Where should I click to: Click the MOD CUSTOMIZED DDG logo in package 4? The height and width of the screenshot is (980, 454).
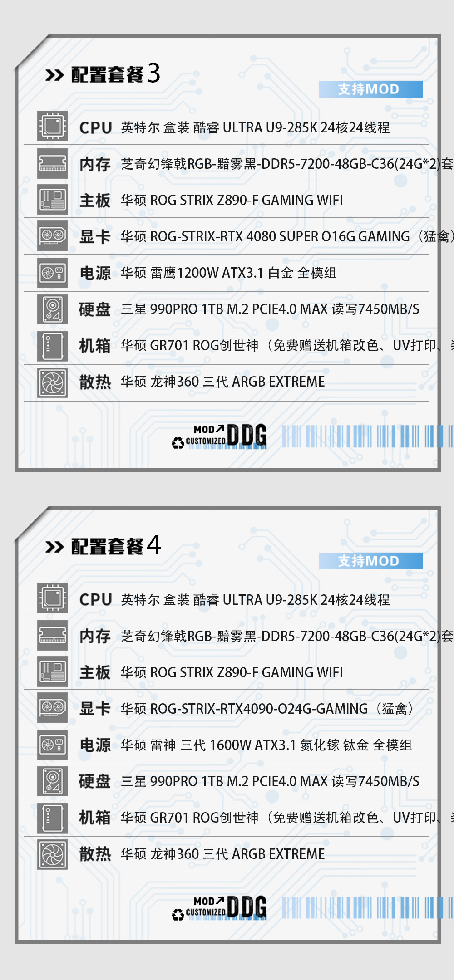click(219, 908)
